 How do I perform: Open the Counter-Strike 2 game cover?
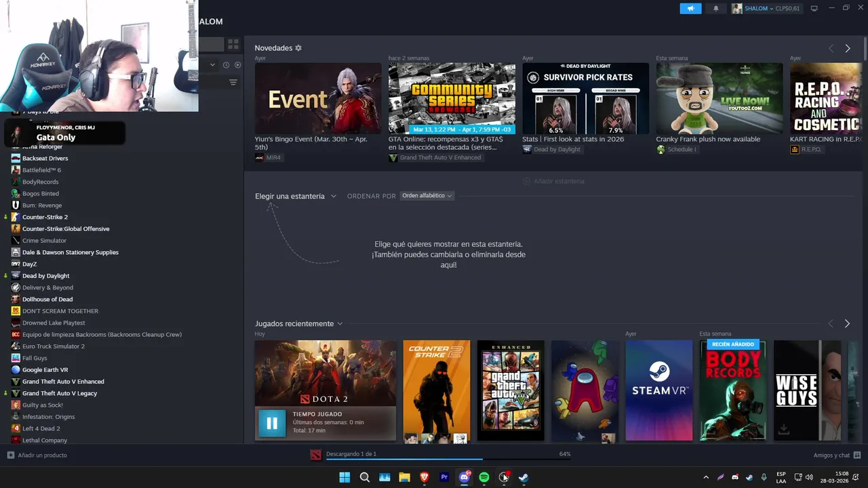tap(436, 391)
